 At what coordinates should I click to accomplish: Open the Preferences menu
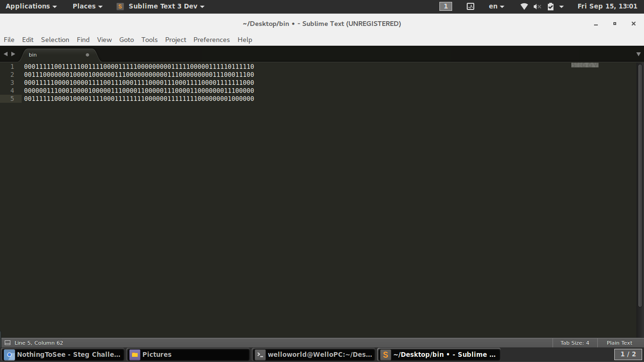click(x=212, y=40)
